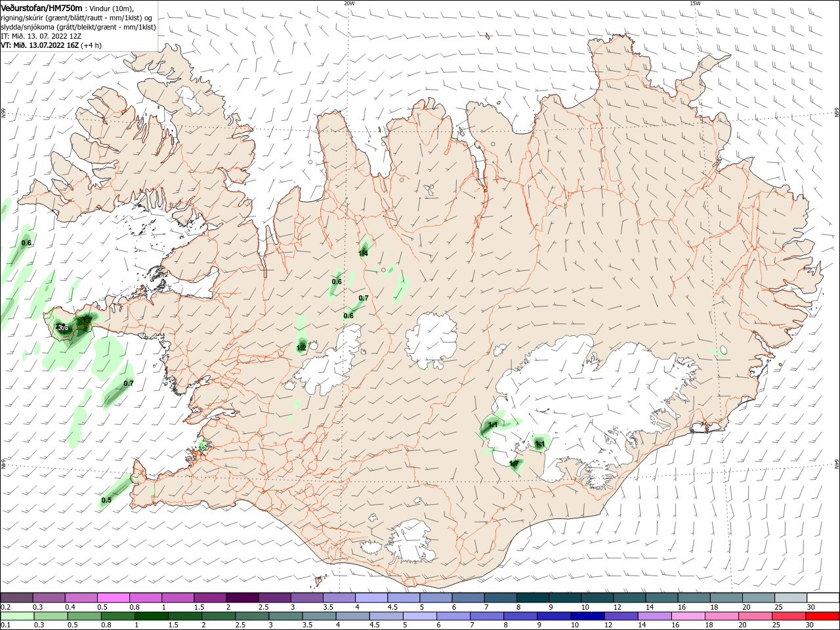Select the rain legend swatch labeled 2

tap(218, 616)
